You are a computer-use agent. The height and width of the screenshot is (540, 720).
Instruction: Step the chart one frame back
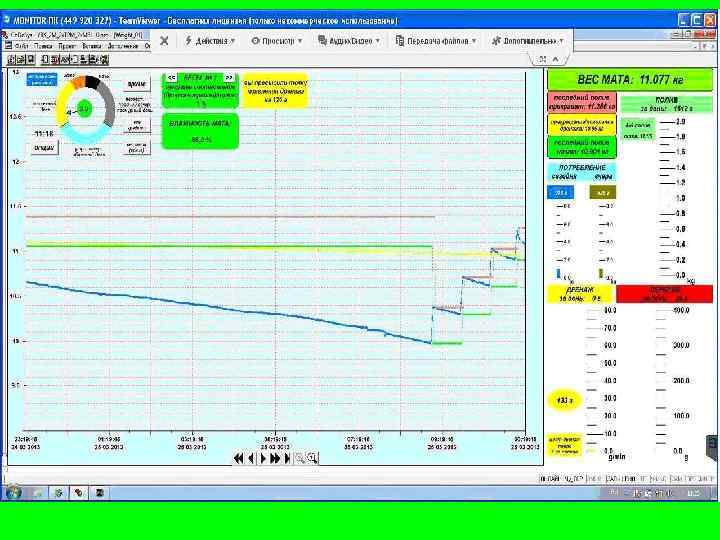tap(251, 458)
